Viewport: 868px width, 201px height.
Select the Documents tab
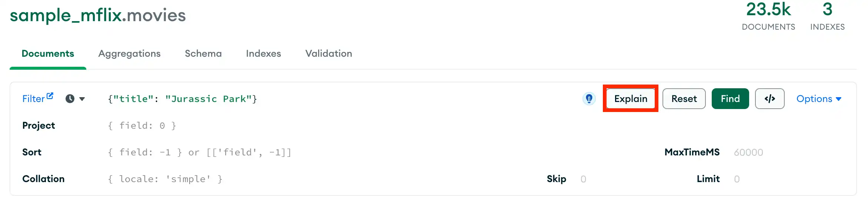click(48, 53)
